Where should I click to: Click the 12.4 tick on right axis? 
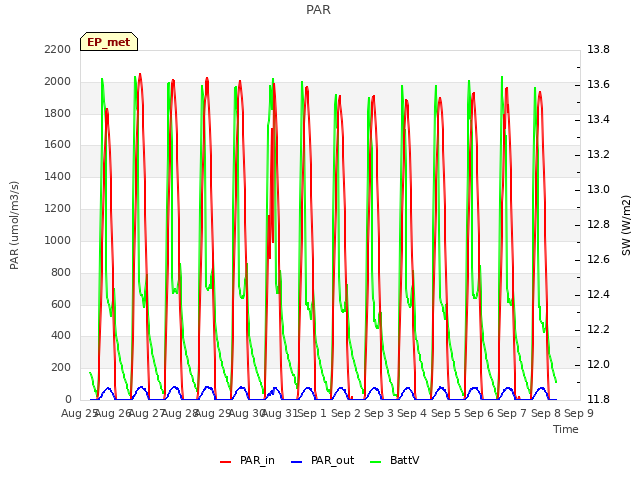(598, 294)
